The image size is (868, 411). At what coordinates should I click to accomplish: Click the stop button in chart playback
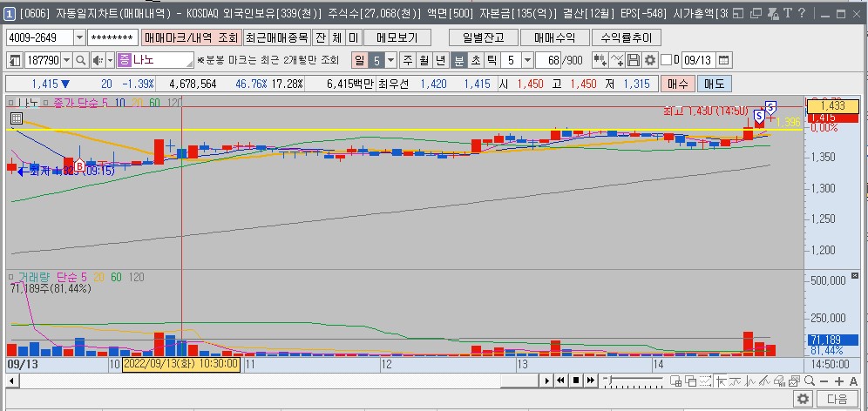point(576,381)
